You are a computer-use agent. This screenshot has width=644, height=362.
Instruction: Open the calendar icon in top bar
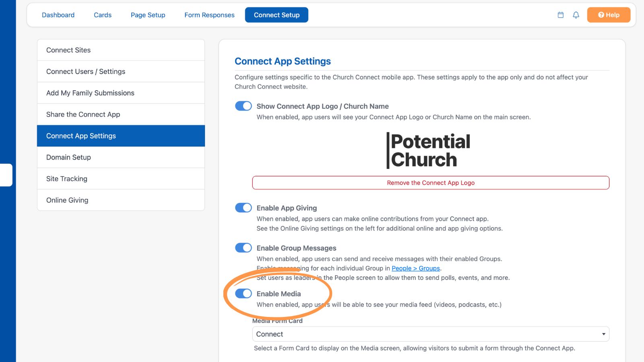(x=560, y=15)
